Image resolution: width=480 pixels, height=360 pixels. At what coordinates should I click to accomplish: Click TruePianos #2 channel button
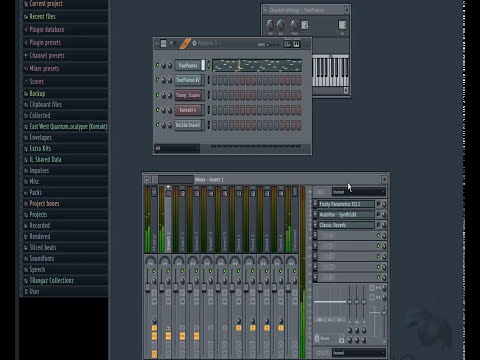pyautogui.click(x=188, y=80)
